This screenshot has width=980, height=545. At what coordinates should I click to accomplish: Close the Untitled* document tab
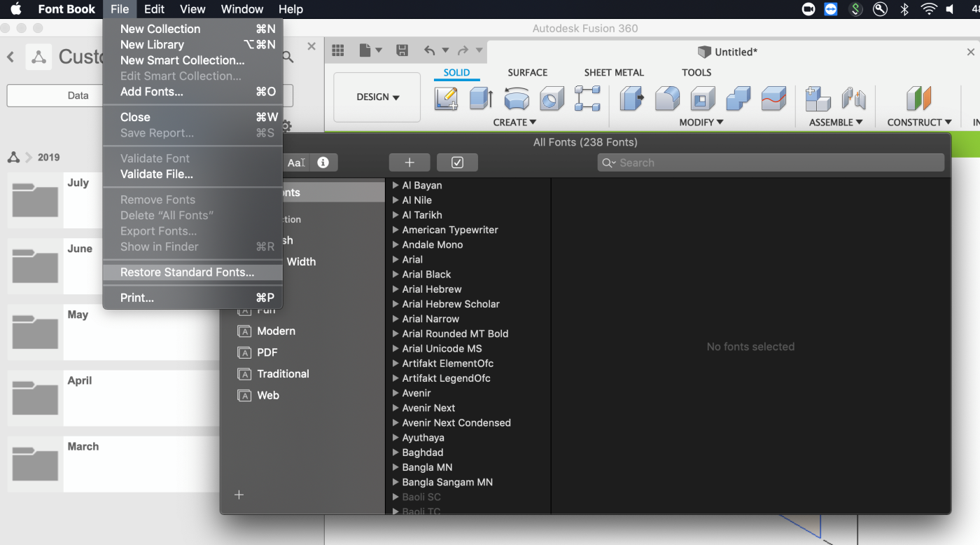(970, 52)
